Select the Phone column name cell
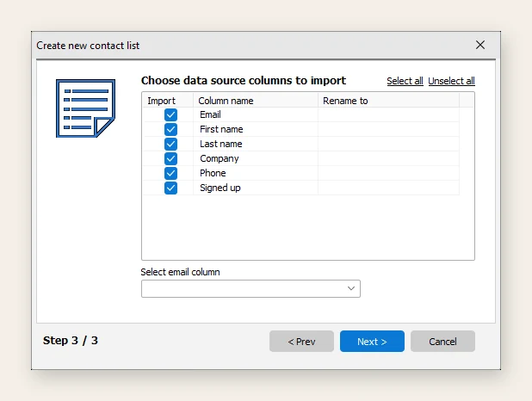 [256, 173]
